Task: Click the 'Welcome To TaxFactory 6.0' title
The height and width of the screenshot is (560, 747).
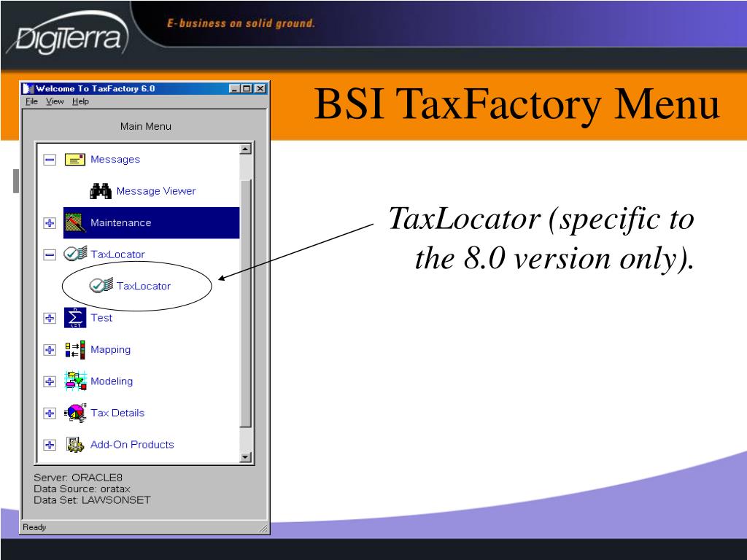Action: 96,88
